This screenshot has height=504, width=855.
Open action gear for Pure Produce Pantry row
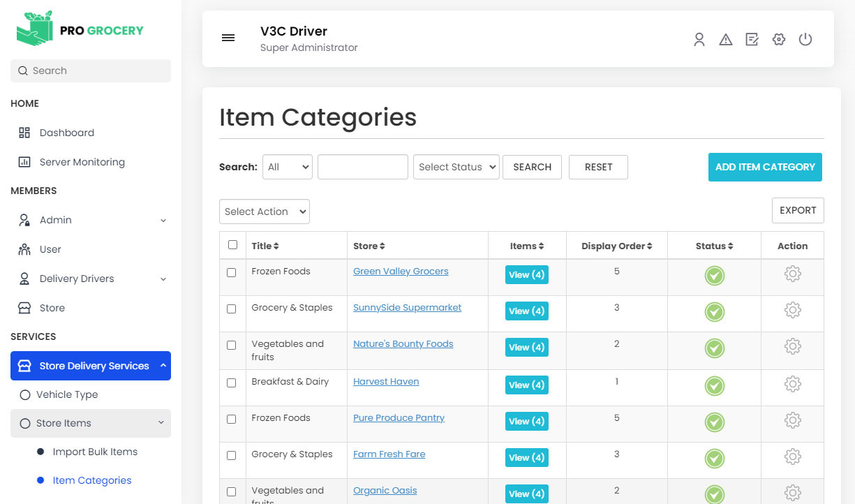pyautogui.click(x=792, y=420)
